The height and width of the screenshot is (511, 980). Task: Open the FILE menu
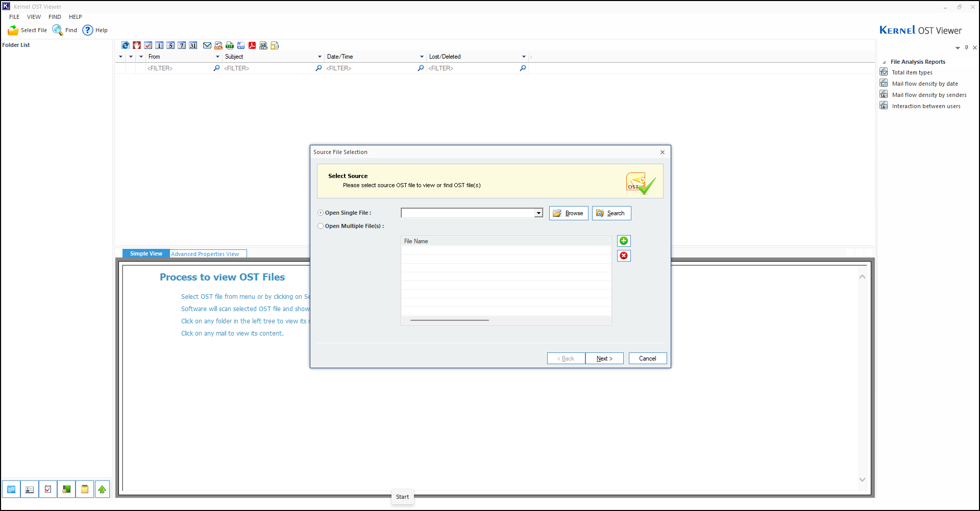pos(14,17)
